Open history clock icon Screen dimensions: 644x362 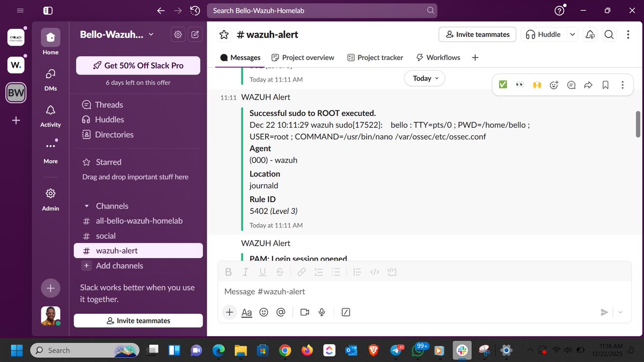point(195,10)
